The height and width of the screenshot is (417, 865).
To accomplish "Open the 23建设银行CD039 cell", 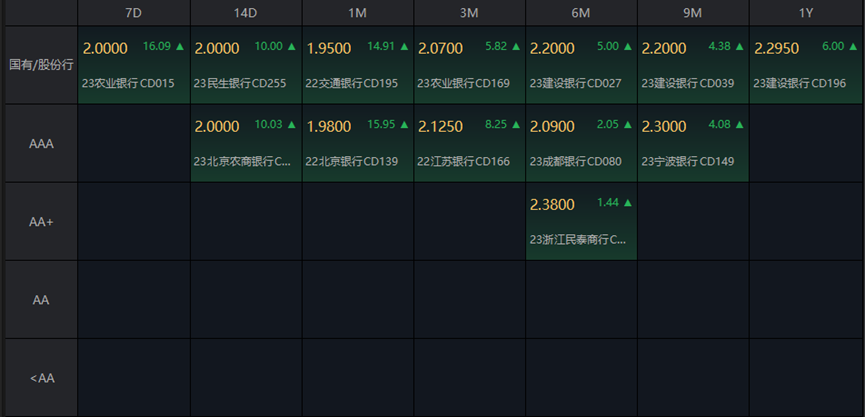I will (693, 65).
